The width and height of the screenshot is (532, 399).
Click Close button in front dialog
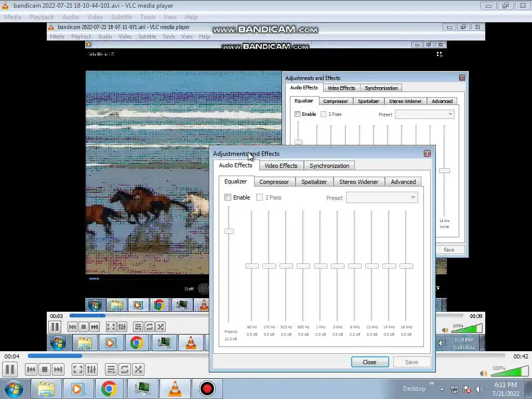pyautogui.click(x=370, y=362)
